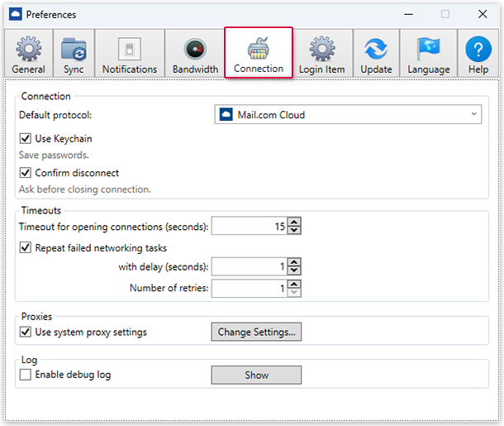Click the Help question mark icon

tap(478, 49)
